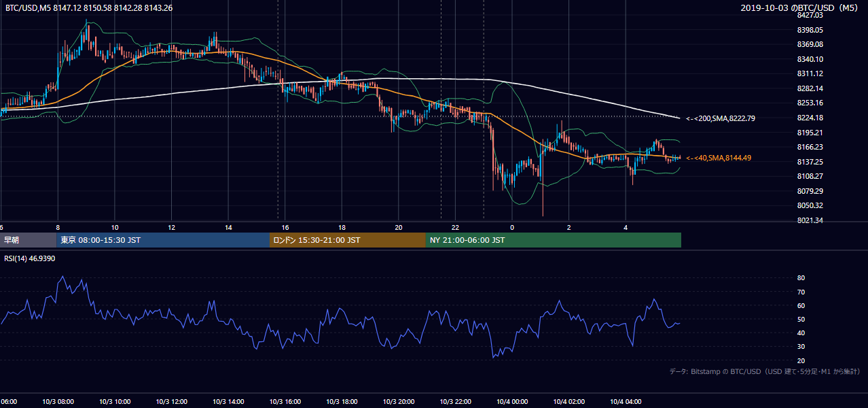Click the 10/4 02:00 date label

point(569,401)
